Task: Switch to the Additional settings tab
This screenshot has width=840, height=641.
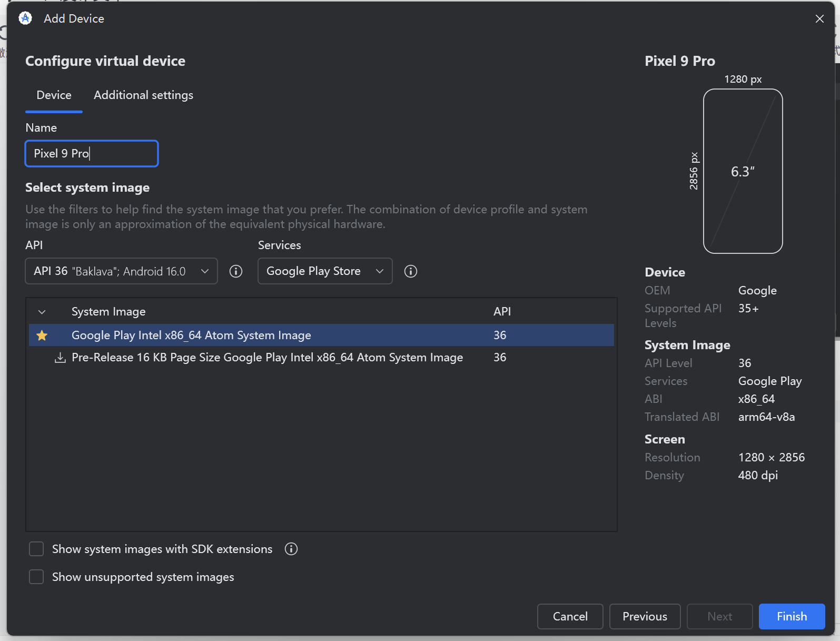Action: click(143, 95)
